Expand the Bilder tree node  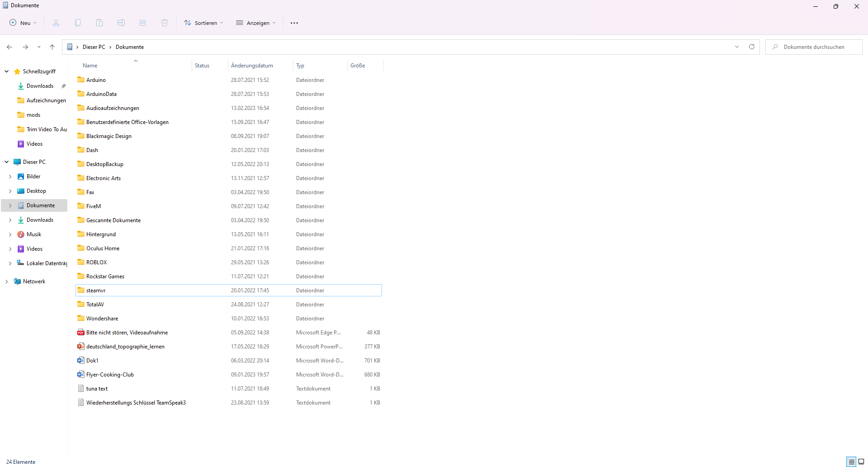[10, 176]
